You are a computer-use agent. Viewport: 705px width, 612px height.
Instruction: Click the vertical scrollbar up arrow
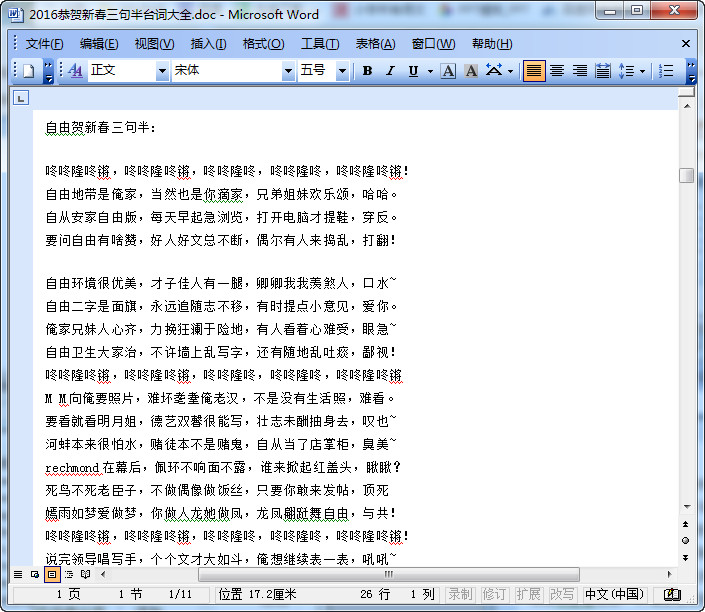(687, 106)
